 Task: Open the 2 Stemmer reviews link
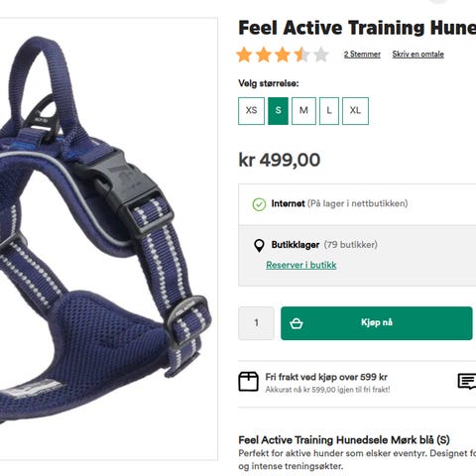coord(362,55)
